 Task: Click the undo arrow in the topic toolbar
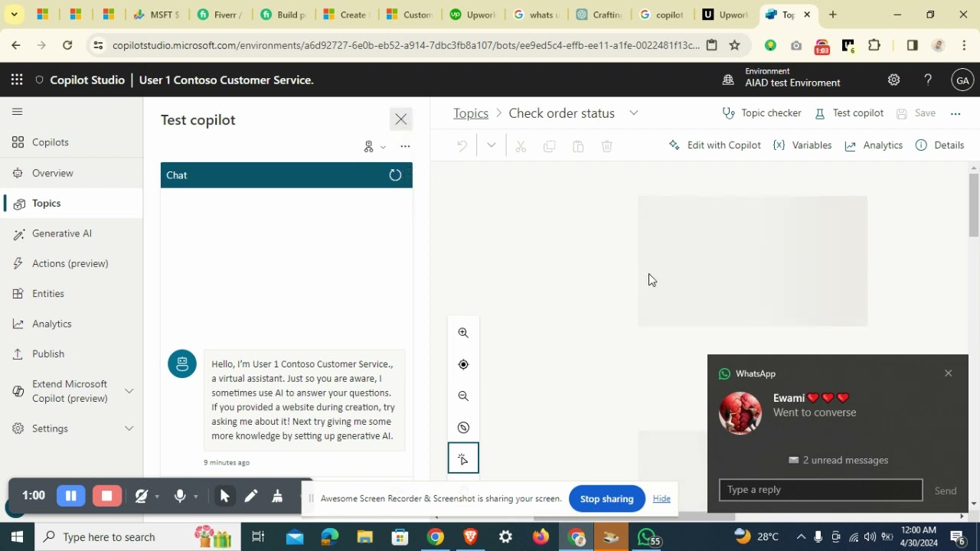coord(462,145)
